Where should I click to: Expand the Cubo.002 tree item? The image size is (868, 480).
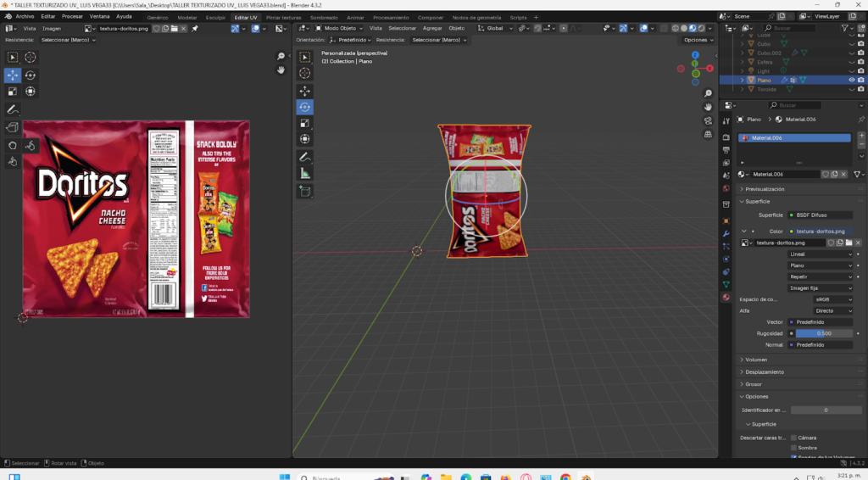pyautogui.click(x=743, y=53)
